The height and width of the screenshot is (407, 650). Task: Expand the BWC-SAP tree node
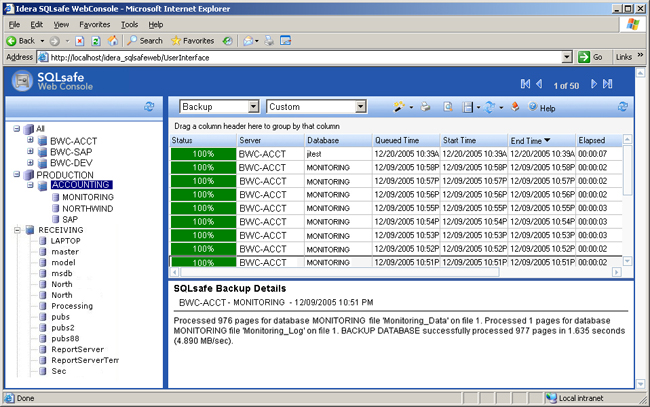[30, 151]
